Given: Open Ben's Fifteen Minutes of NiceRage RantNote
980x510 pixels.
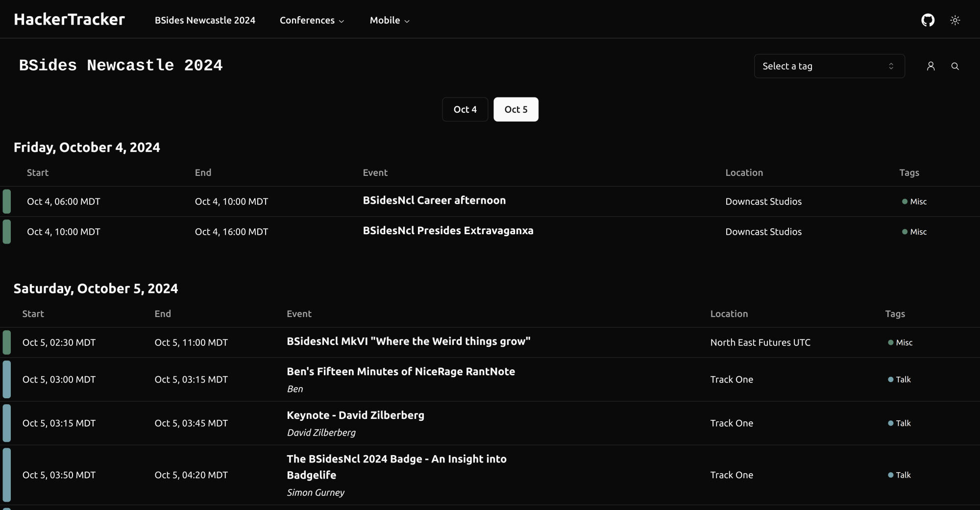Looking at the screenshot, I should 401,372.
